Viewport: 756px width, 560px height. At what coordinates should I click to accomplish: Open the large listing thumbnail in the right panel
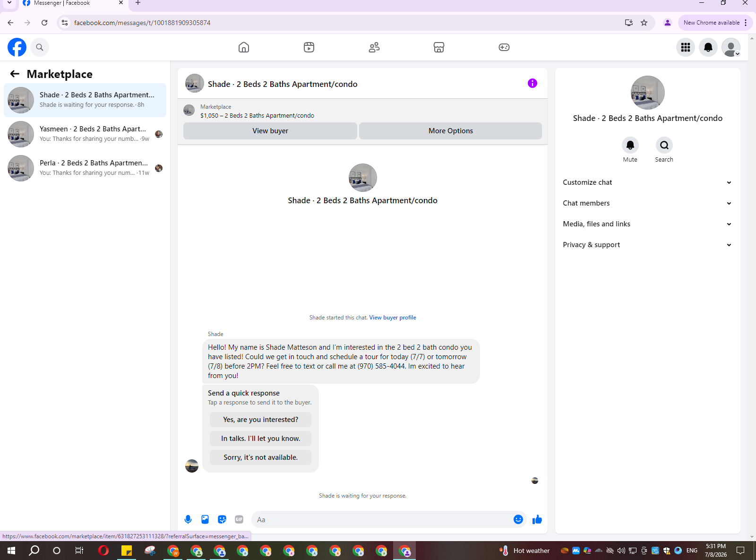point(648,93)
